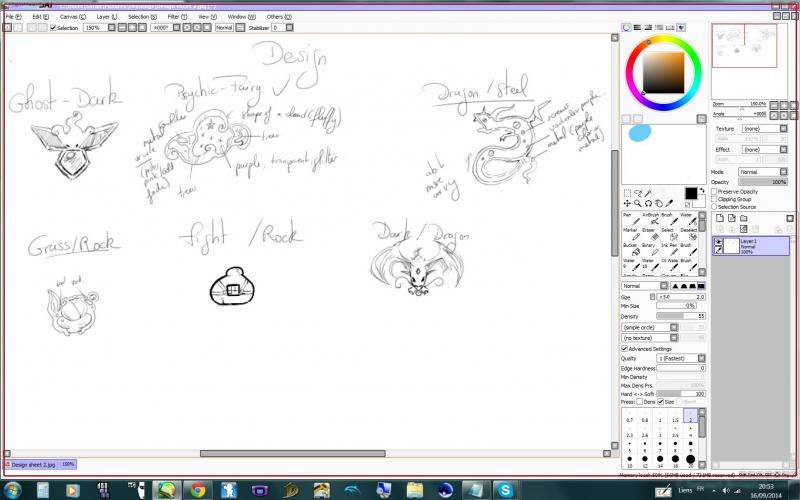Click the canvas horizontal scrollbar

click(x=292, y=454)
